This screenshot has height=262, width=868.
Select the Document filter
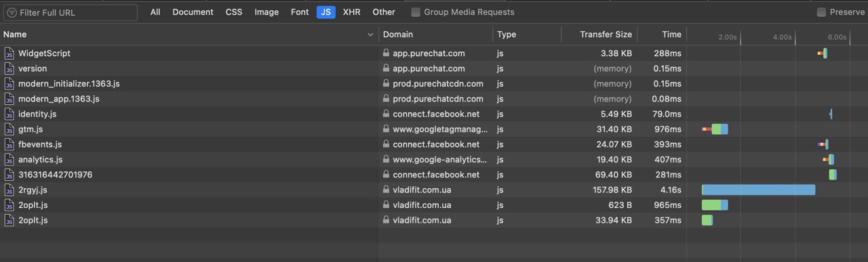(x=193, y=12)
